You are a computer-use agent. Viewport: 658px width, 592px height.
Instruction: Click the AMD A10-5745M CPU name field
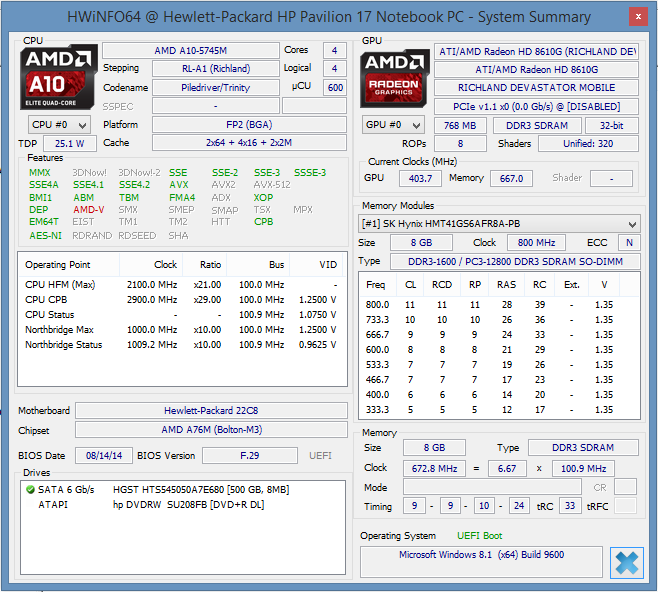tap(191, 51)
